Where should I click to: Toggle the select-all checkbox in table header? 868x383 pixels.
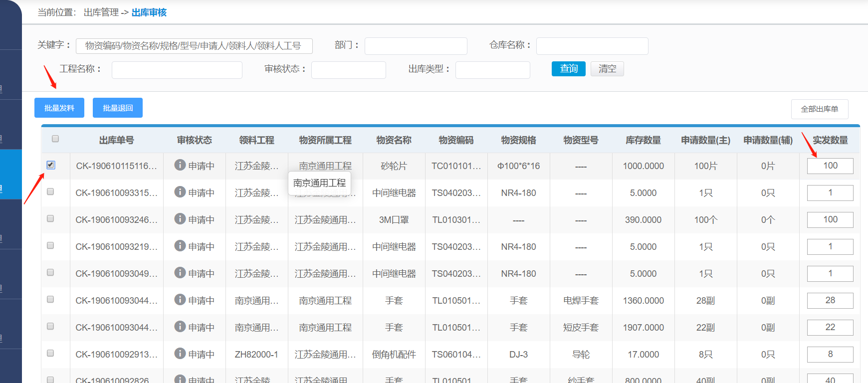(x=55, y=139)
